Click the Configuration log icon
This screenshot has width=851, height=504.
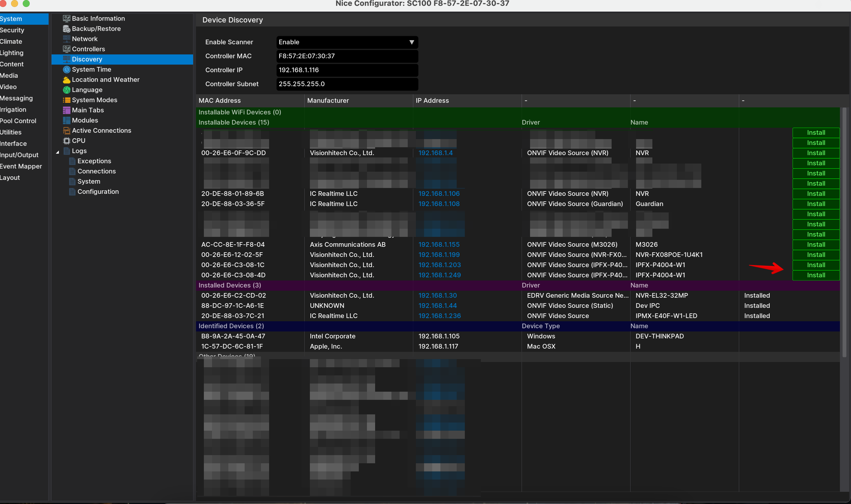(72, 191)
